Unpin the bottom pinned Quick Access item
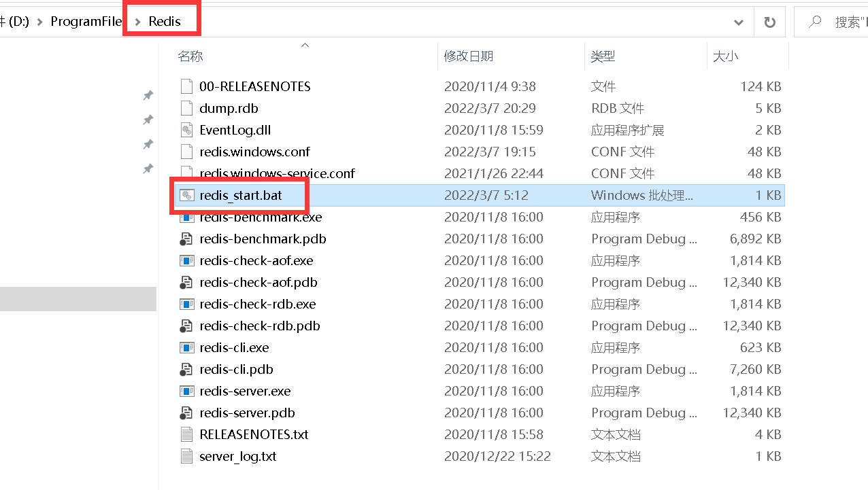Image resolution: width=868 pixels, height=490 pixels. 148,169
